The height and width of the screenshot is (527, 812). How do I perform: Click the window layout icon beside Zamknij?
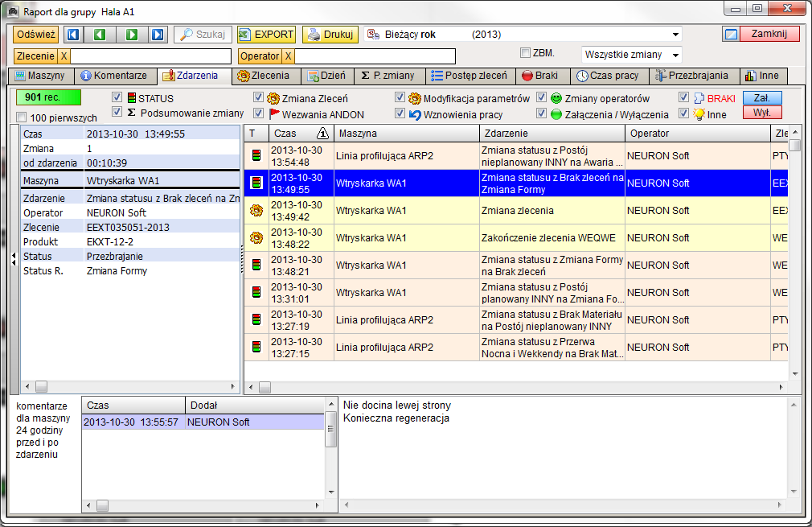pyautogui.click(x=731, y=35)
